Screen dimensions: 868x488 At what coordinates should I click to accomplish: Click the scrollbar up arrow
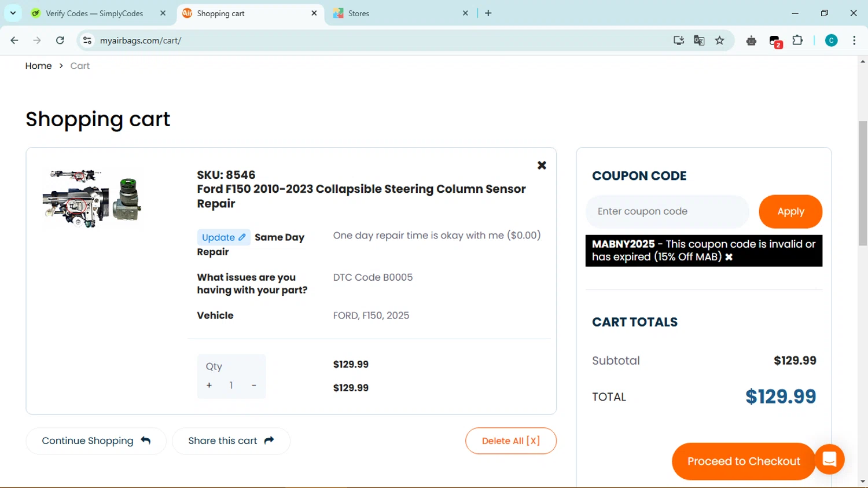(863, 61)
